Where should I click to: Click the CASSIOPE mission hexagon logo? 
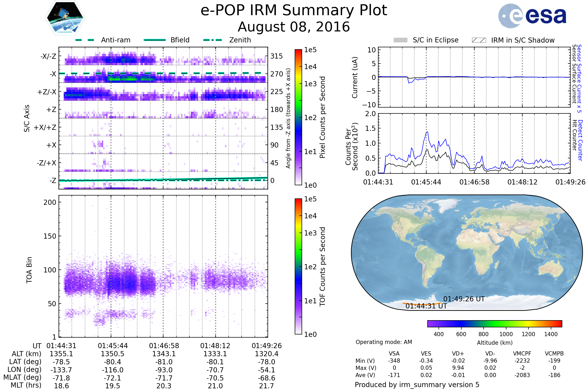pos(65,18)
